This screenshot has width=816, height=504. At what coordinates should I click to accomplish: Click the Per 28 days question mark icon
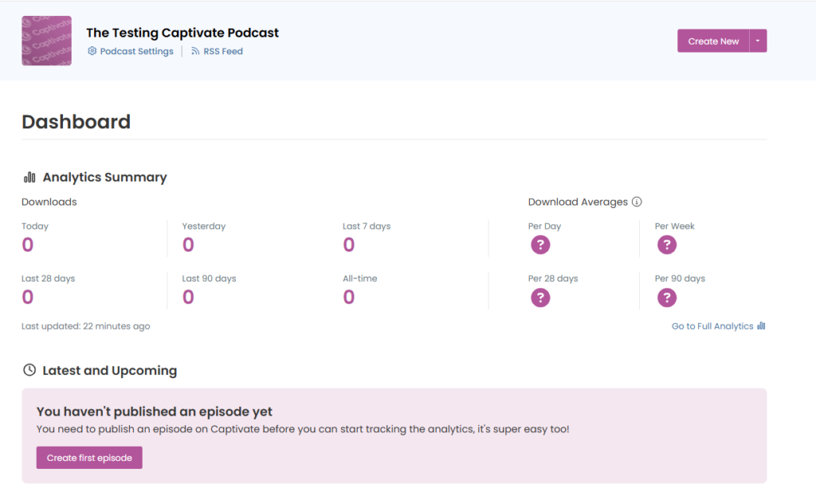[x=540, y=298]
